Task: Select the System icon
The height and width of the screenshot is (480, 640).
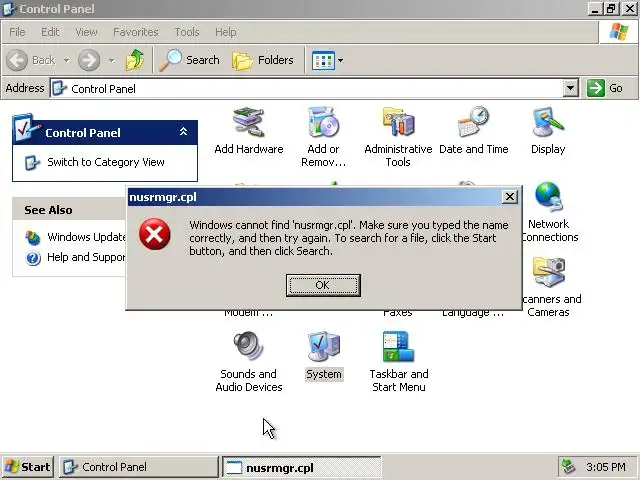Action: point(324,356)
